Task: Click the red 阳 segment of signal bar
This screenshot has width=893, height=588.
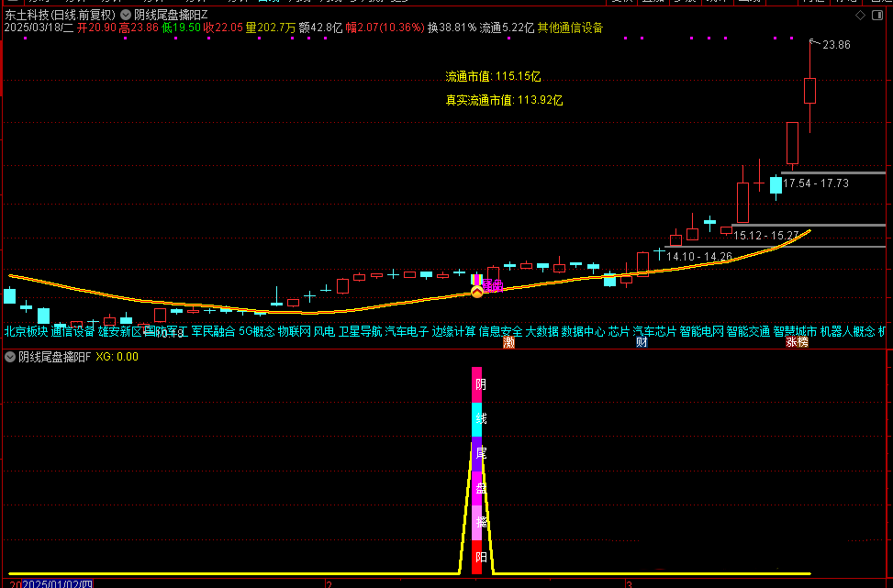Action: (476, 557)
